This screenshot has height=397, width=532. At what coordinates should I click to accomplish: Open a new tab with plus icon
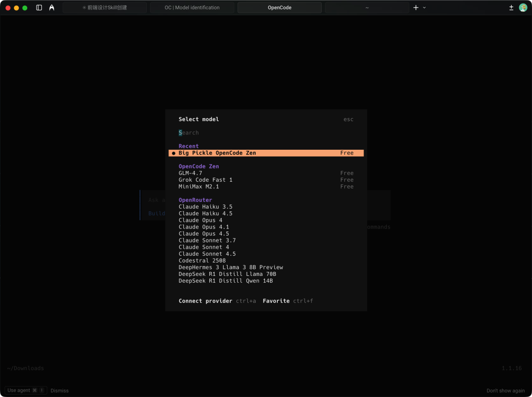416,8
